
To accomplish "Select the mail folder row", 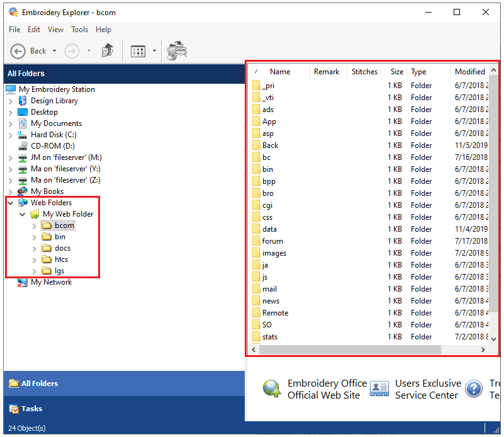I will [369, 289].
